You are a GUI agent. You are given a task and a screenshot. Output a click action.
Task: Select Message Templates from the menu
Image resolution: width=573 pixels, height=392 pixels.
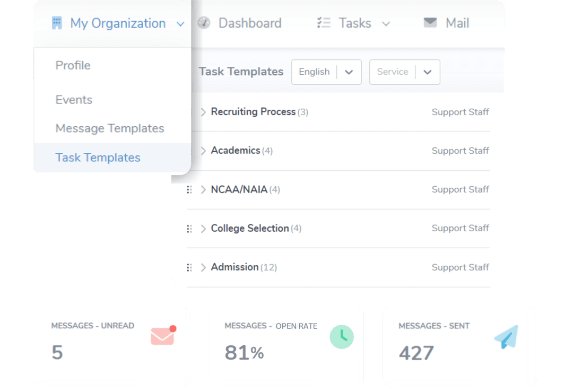pos(109,128)
